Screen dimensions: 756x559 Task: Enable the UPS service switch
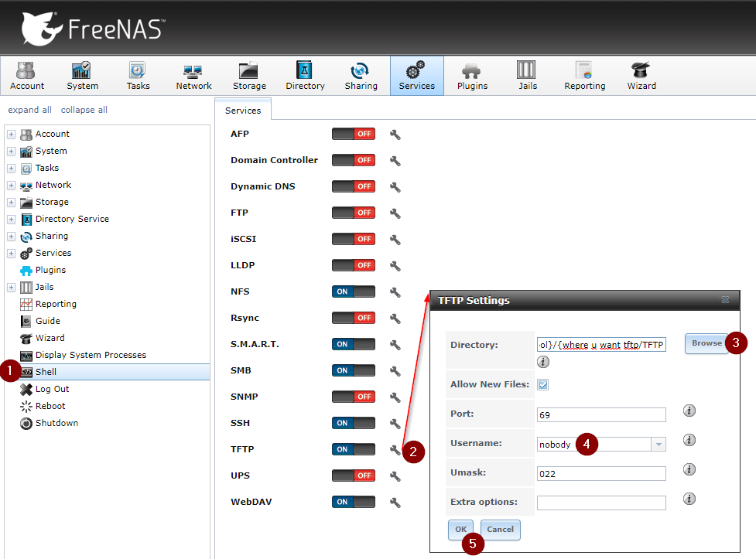(x=354, y=475)
